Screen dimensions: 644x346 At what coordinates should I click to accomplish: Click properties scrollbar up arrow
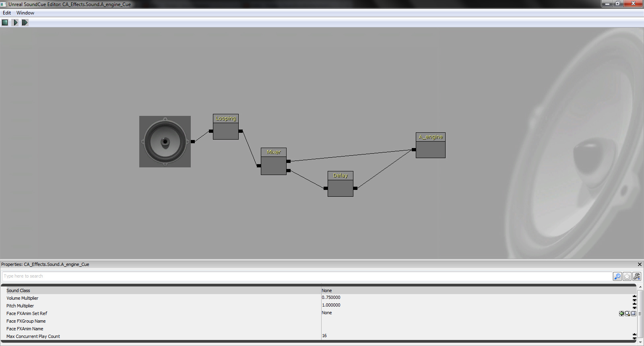[640, 287]
